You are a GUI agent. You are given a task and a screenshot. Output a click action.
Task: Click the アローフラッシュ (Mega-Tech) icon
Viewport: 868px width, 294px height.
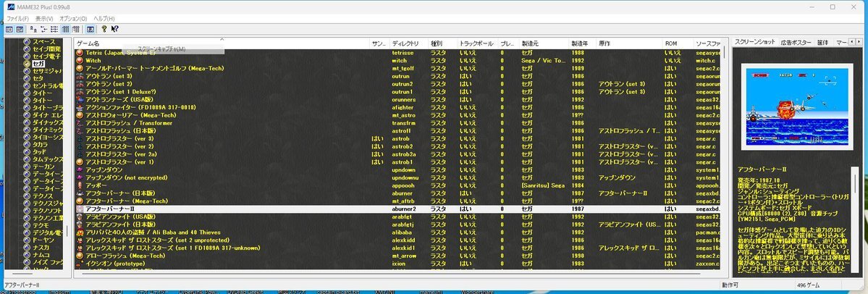tap(80, 256)
